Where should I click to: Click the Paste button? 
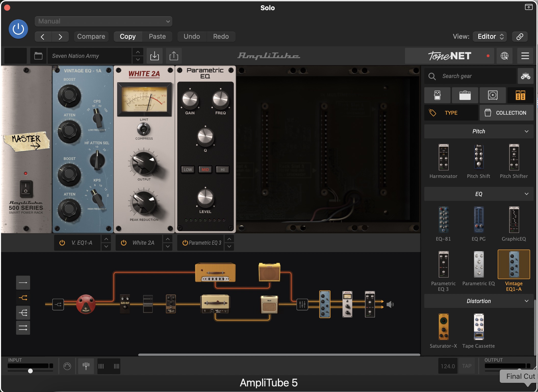(x=157, y=36)
